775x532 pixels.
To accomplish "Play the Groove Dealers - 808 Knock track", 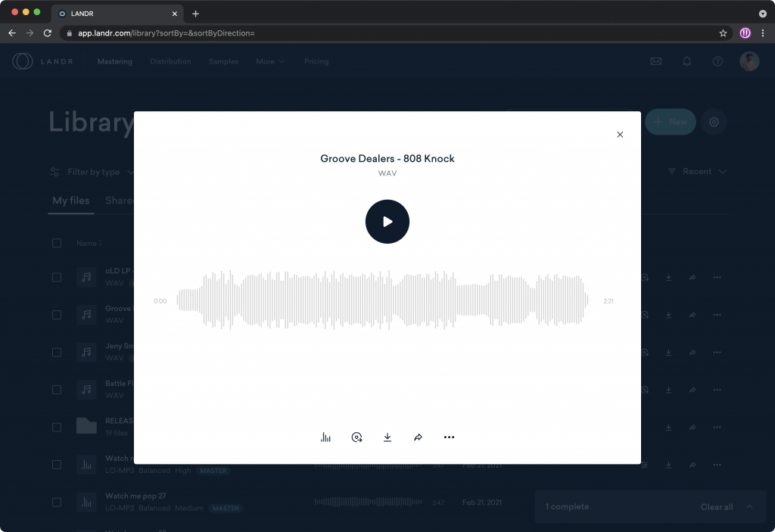I will 387,222.
